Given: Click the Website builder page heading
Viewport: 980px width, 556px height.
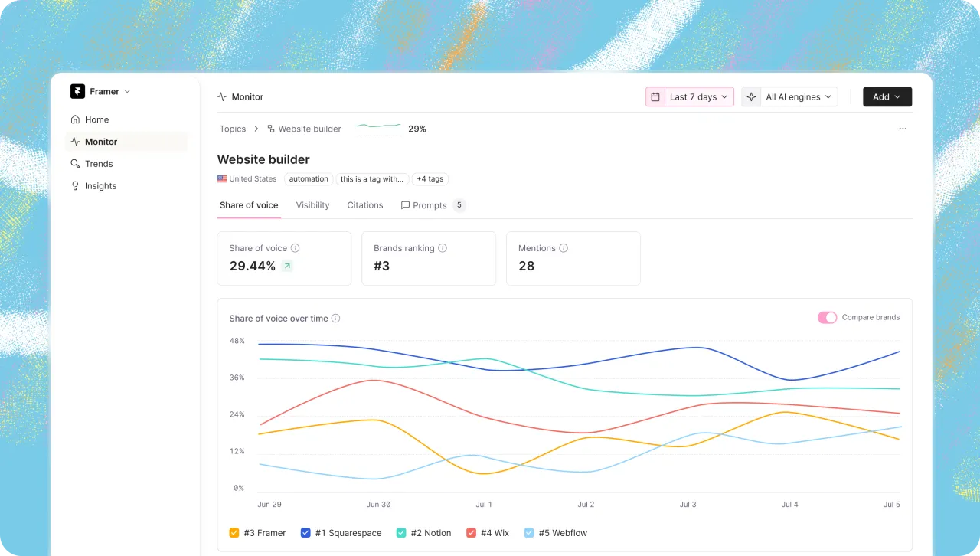Looking at the screenshot, I should point(263,159).
